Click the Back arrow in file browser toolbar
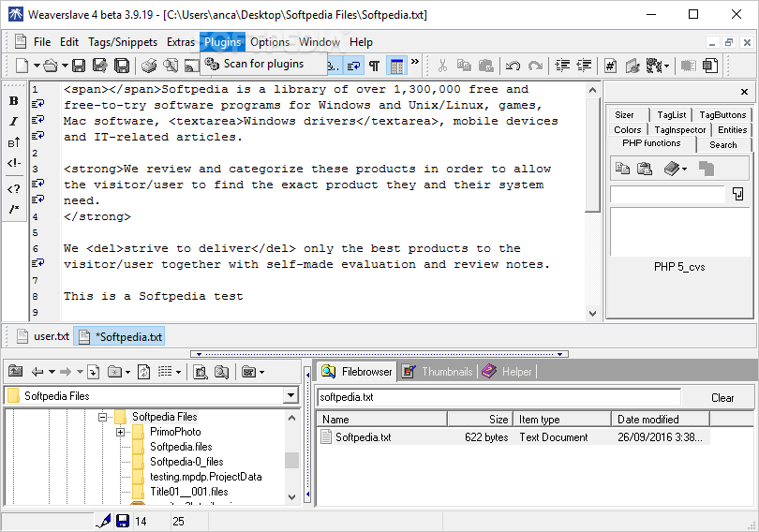The width and height of the screenshot is (759, 532). click(x=37, y=372)
